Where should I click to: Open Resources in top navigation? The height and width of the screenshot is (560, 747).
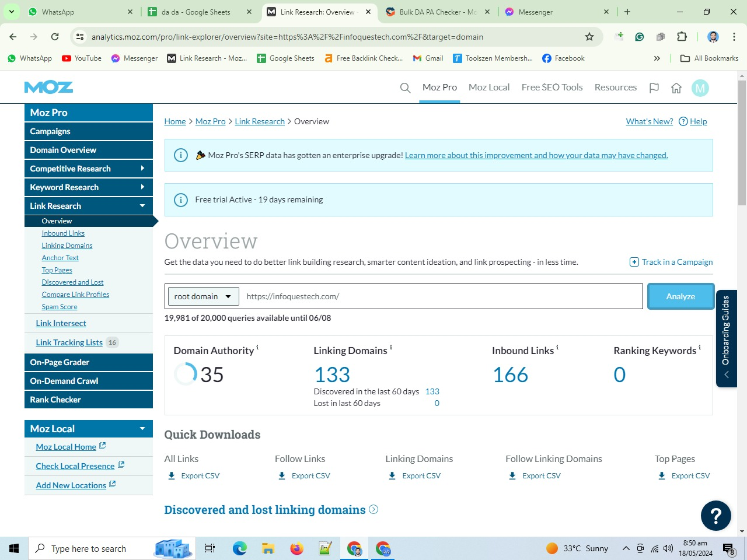pyautogui.click(x=616, y=87)
